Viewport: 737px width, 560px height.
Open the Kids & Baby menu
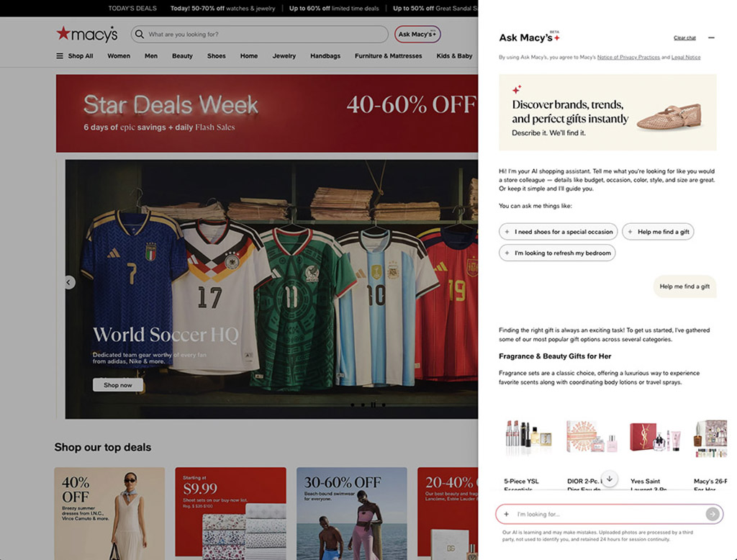454,55
